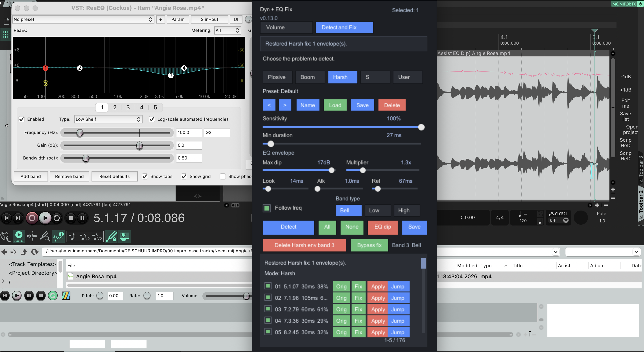The width and height of the screenshot is (644, 352).
Task: Click the blue Detect button
Action: point(288,227)
